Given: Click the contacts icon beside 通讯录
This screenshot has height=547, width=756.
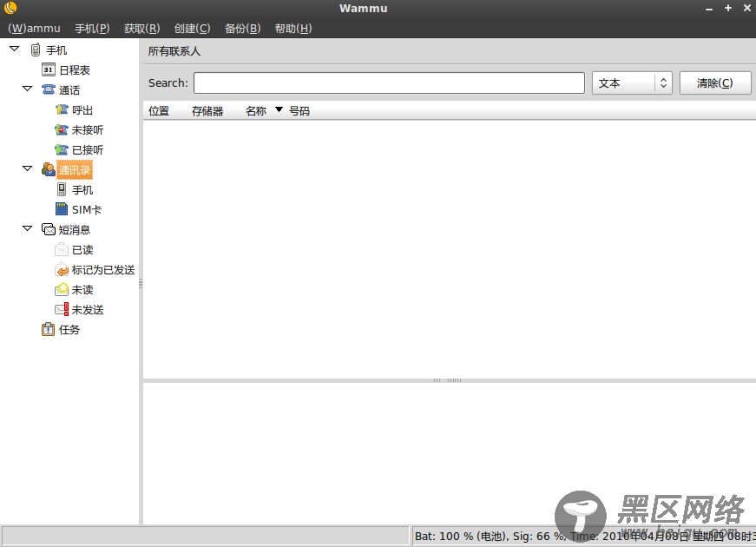Looking at the screenshot, I should 49,169.
